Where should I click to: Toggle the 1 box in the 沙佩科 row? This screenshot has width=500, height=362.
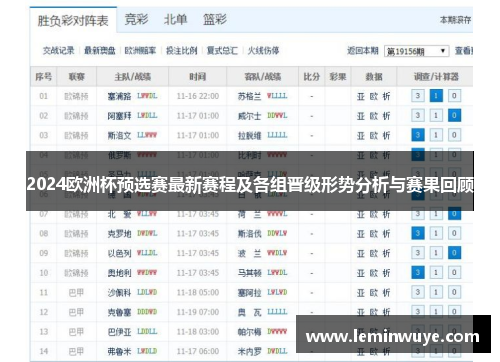coord(436,292)
